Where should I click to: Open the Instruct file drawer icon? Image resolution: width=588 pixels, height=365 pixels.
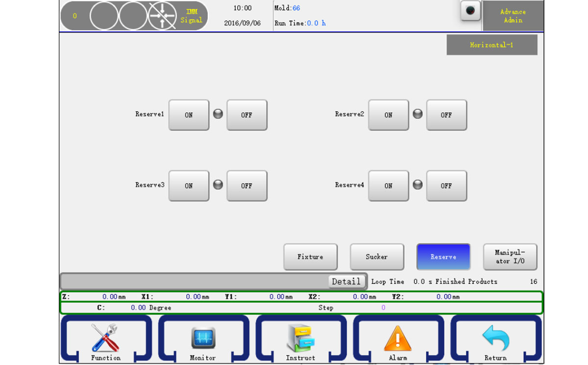(x=300, y=339)
